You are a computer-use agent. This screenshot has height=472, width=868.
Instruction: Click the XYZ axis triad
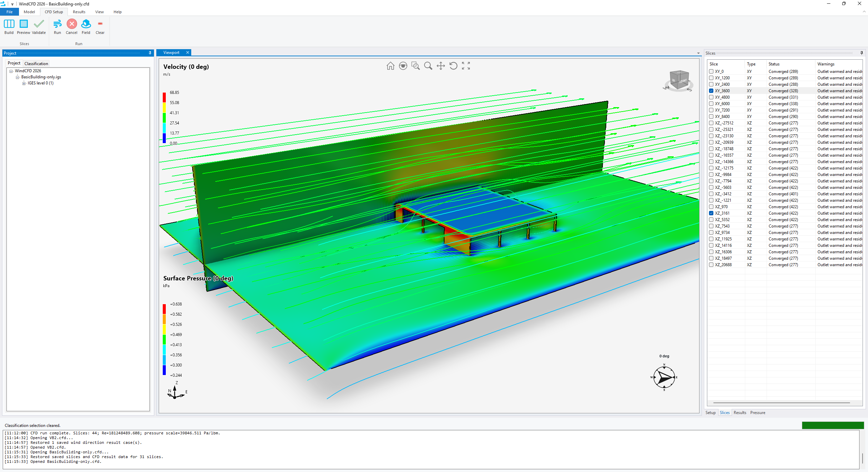pyautogui.click(x=176, y=391)
